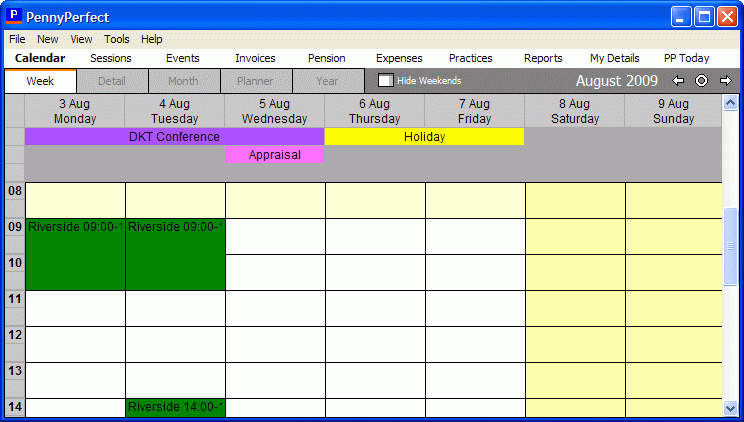
Task: Go to the previous week arrow
Action: (678, 81)
